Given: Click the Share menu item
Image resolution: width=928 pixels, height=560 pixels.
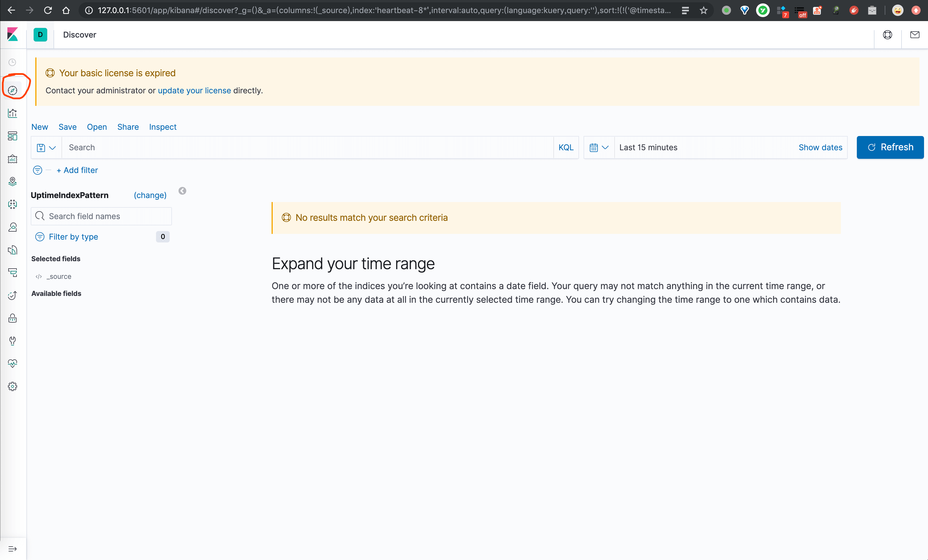Looking at the screenshot, I should [128, 127].
